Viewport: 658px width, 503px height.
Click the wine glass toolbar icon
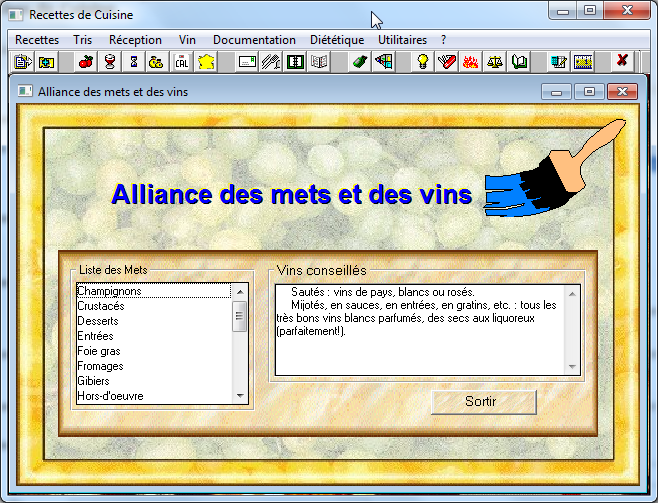click(x=110, y=62)
